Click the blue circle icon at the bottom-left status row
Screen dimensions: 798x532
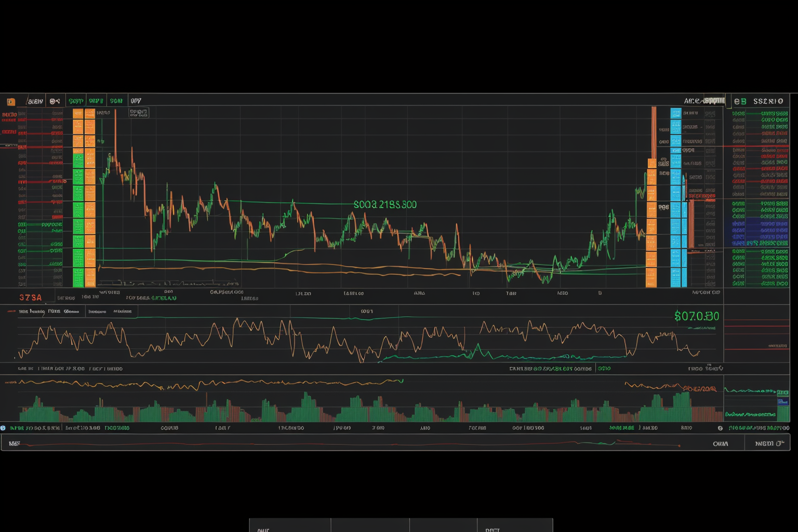click(x=3, y=428)
